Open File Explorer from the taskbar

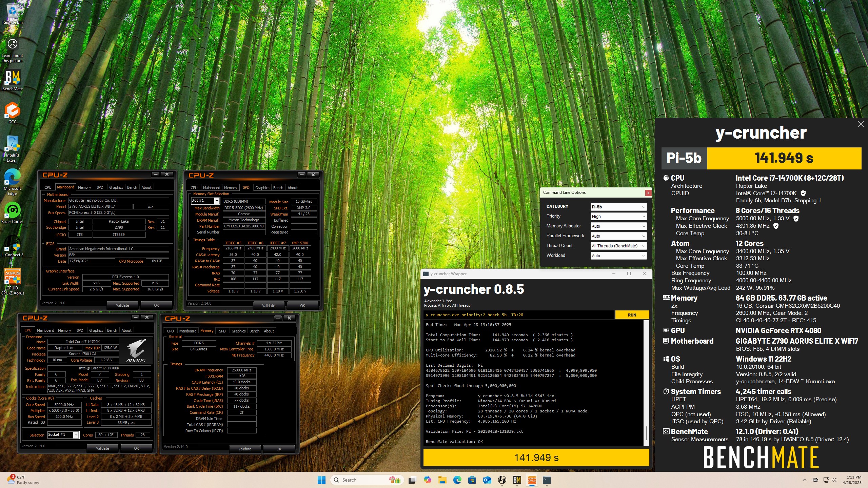pyautogui.click(x=442, y=480)
